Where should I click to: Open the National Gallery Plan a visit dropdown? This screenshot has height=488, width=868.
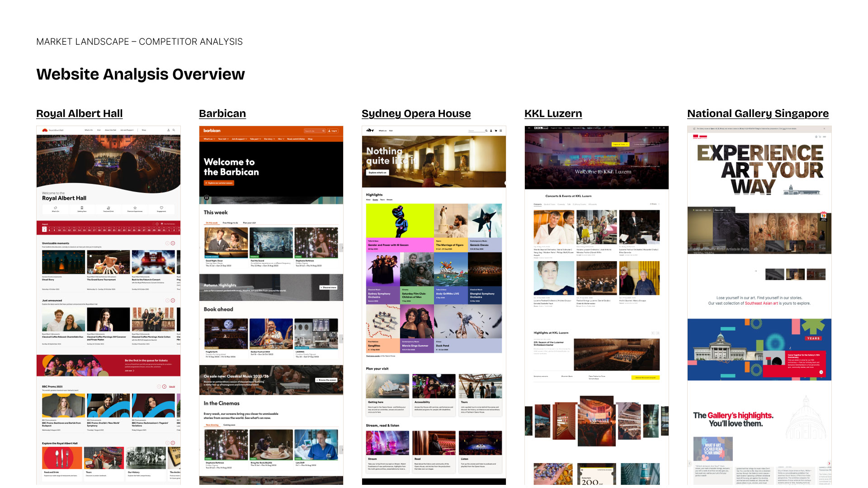[722, 210]
